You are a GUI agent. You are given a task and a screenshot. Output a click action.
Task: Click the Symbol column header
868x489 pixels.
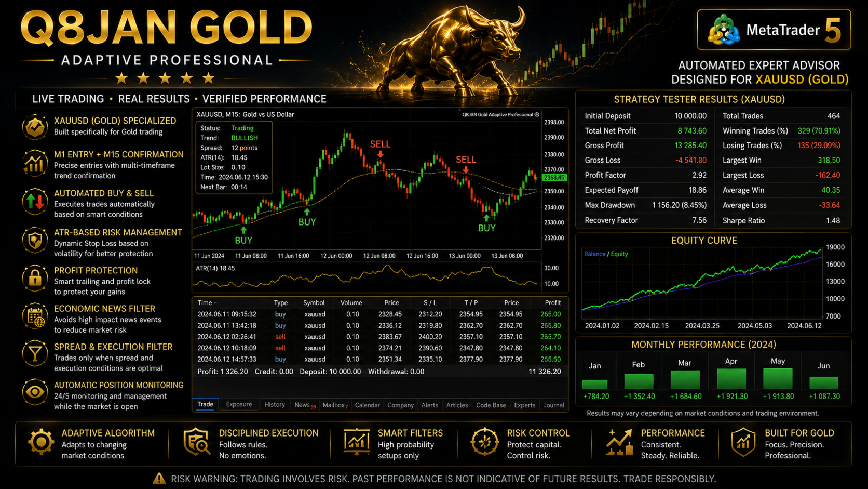click(x=314, y=302)
